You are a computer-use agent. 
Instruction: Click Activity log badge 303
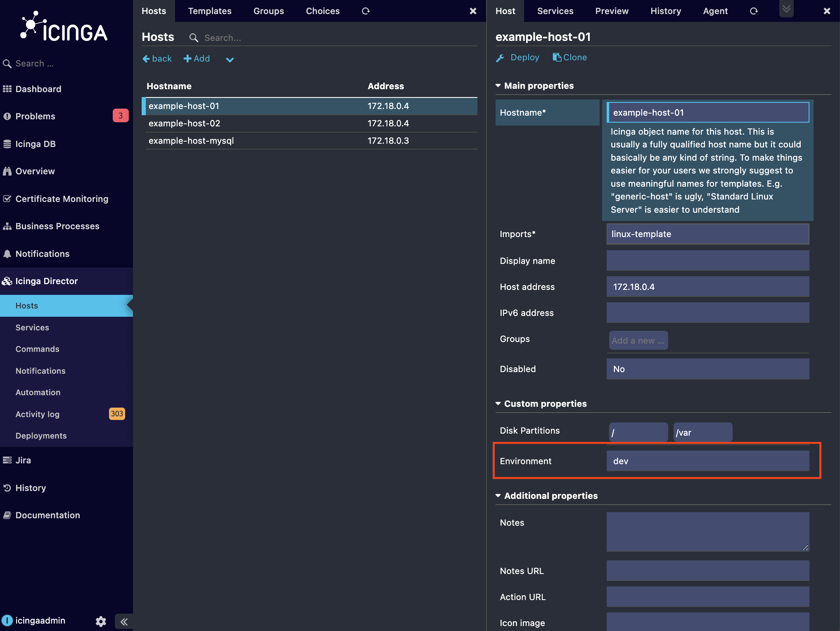(x=117, y=414)
